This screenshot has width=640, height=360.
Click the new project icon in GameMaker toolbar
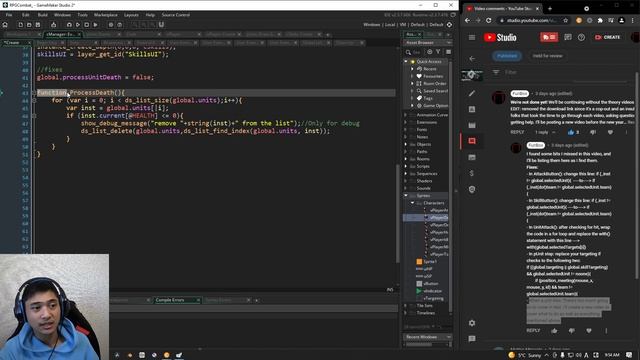(20, 25)
